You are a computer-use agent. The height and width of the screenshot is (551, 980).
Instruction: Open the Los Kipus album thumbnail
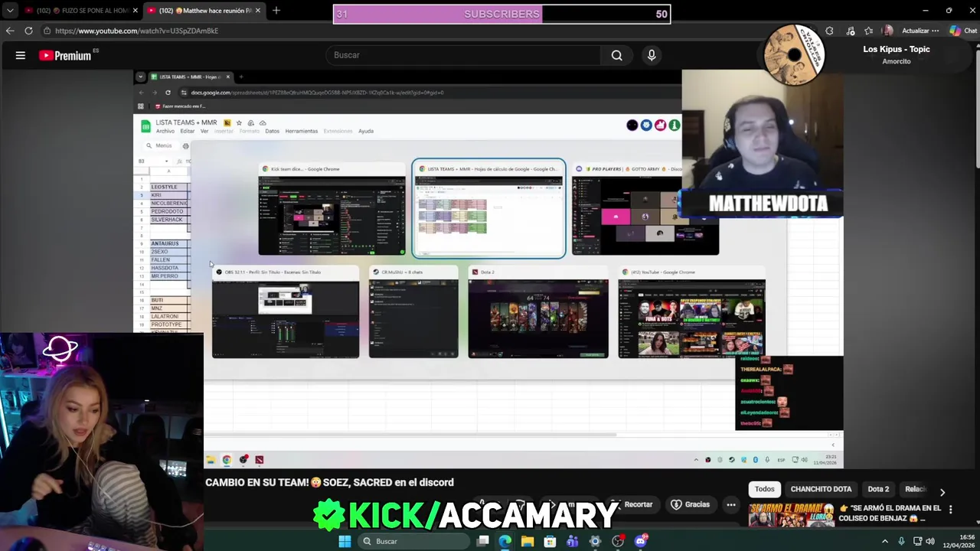pos(795,54)
